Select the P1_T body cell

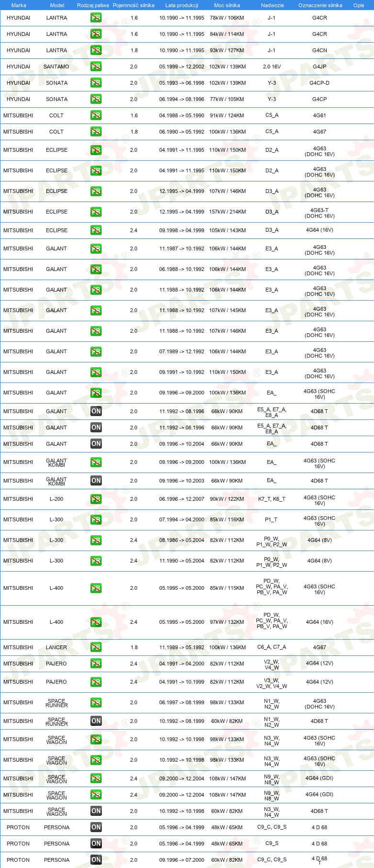tap(272, 519)
